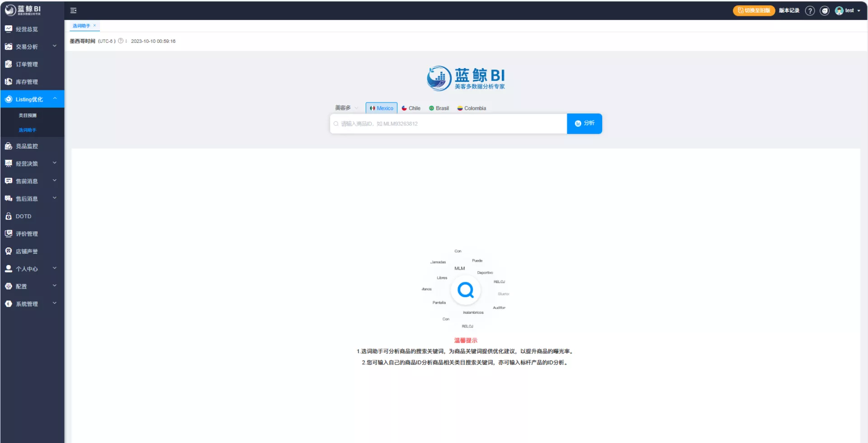Switch to the Colombia site tab
Viewport: 868px width, 443px height.
click(472, 108)
